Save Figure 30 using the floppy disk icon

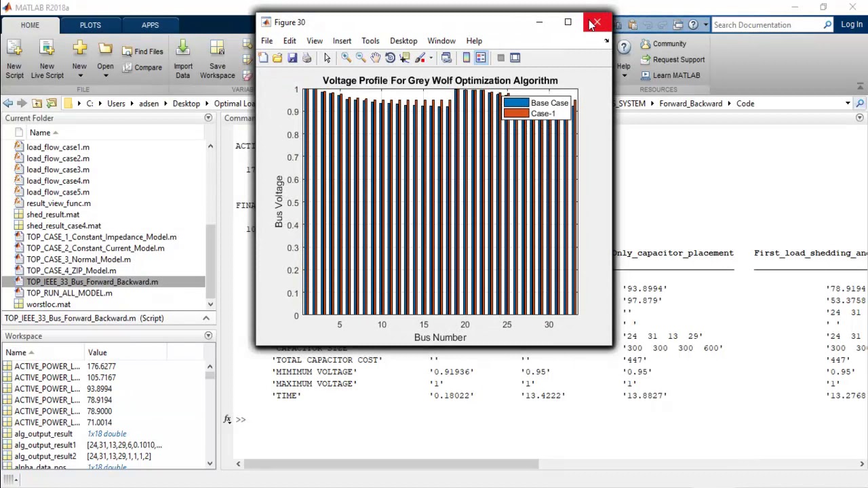point(292,58)
